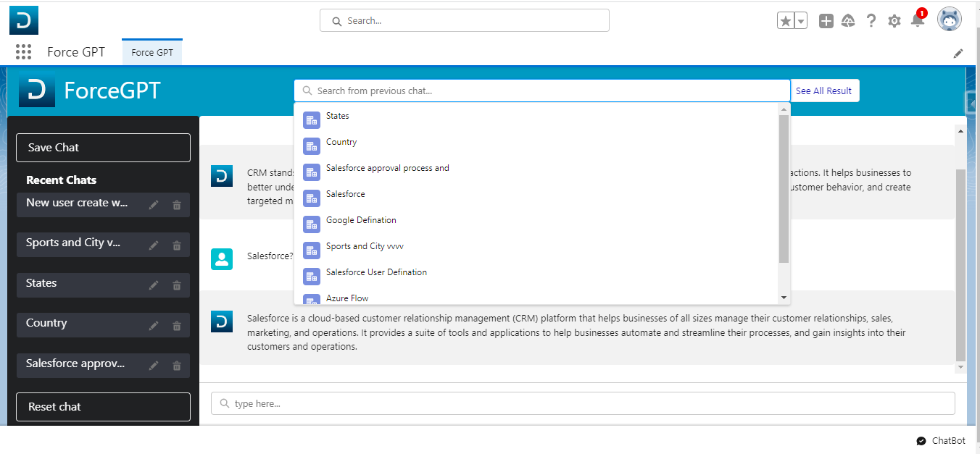Viewport: 980px width, 454px height.
Task: Open the Trailhead guidance center icon
Action: pos(848,21)
